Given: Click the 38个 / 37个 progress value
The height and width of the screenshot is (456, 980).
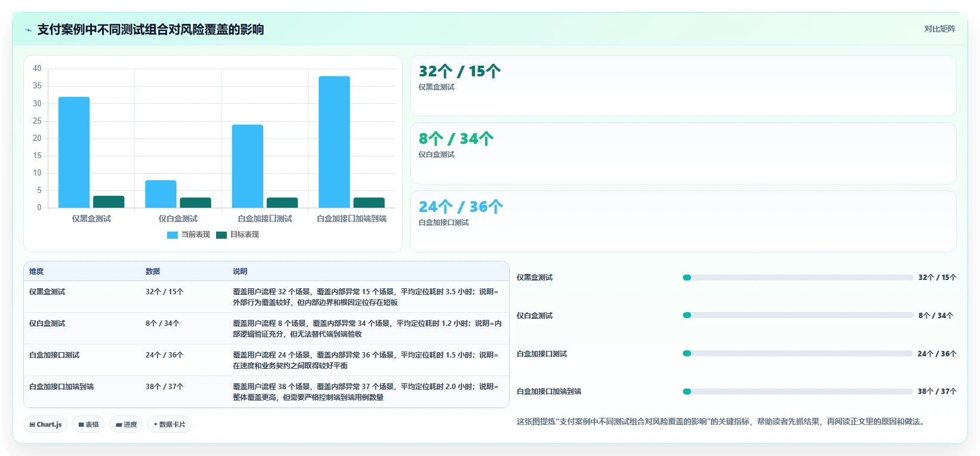Looking at the screenshot, I should point(937,392).
